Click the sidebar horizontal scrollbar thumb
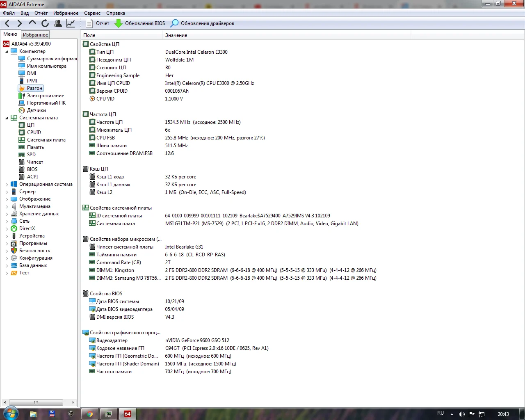 click(x=36, y=402)
